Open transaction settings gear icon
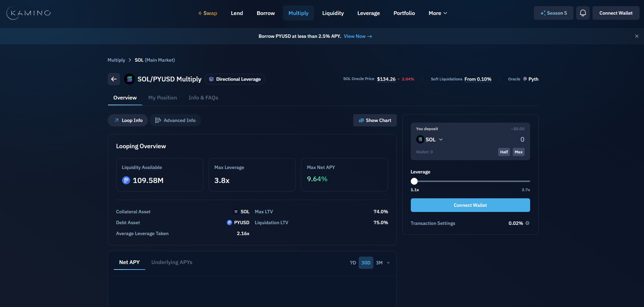 [527, 223]
